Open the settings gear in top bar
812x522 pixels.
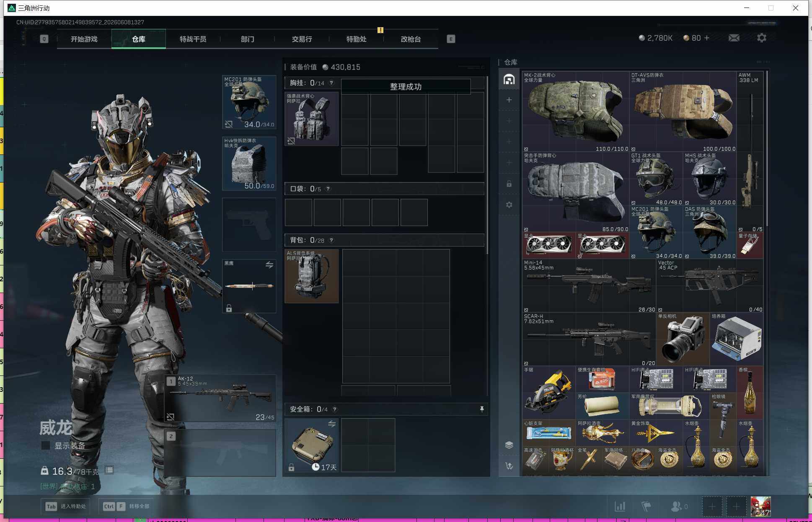point(762,38)
